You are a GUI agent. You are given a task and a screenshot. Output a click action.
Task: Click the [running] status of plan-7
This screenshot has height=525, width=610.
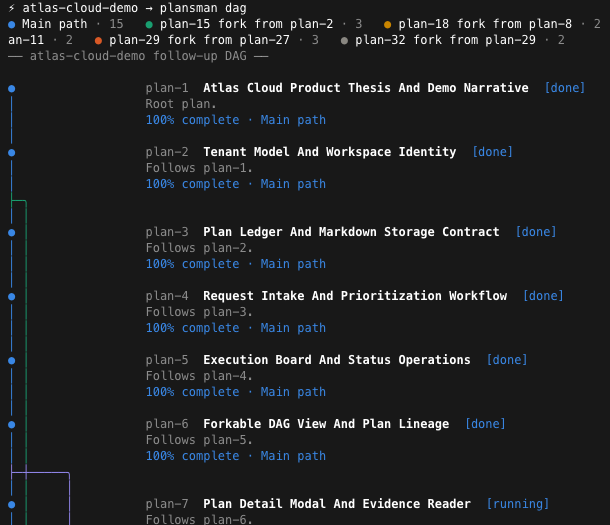(x=518, y=504)
